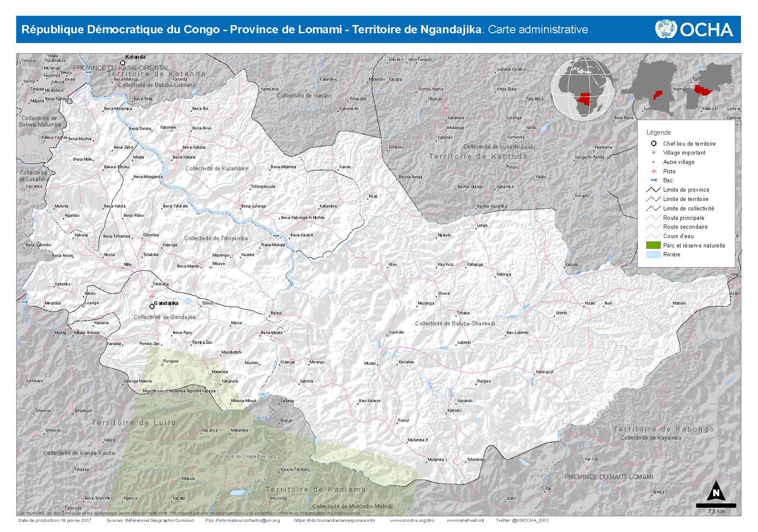
Task: Click the Bena-Mpata village label
Action: 272,332
